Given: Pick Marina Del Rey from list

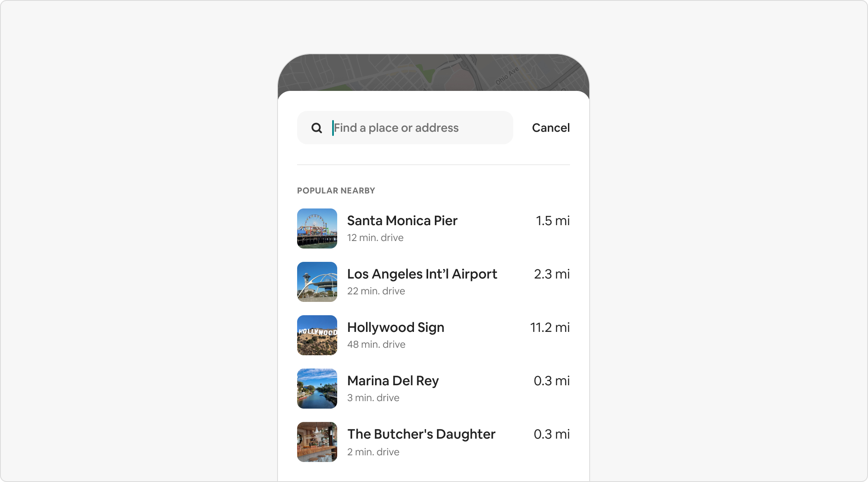Looking at the screenshot, I should click(393, 381).
